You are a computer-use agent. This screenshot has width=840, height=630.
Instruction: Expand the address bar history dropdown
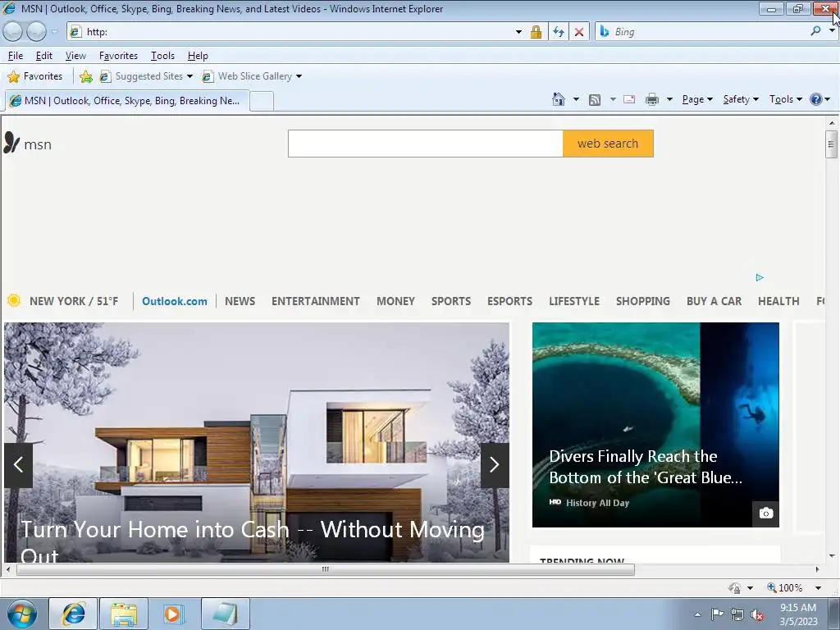[518, 32]
